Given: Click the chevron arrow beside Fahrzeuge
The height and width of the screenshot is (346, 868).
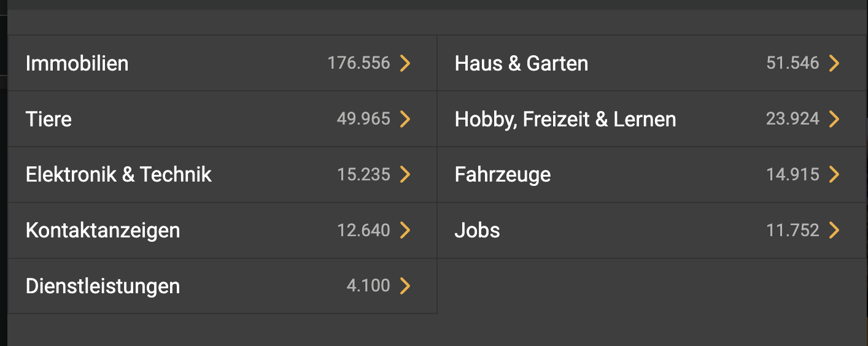Looking at the screenshot, I should [x=834, y=175].
